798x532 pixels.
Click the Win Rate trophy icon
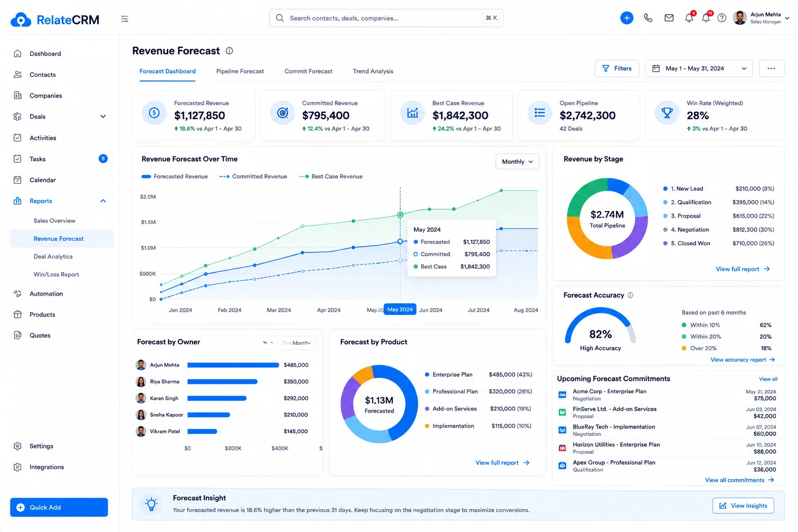(667, 113)
